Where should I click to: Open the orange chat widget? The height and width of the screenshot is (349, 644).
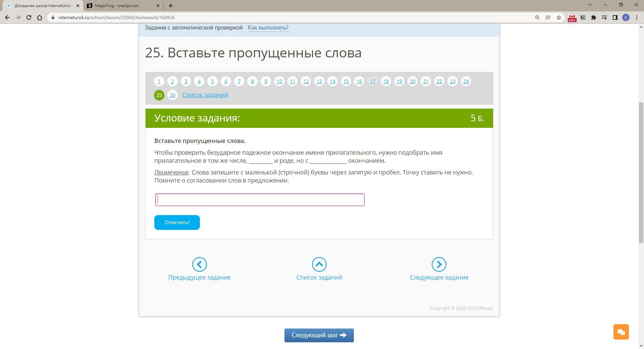(x=621, y=332)
